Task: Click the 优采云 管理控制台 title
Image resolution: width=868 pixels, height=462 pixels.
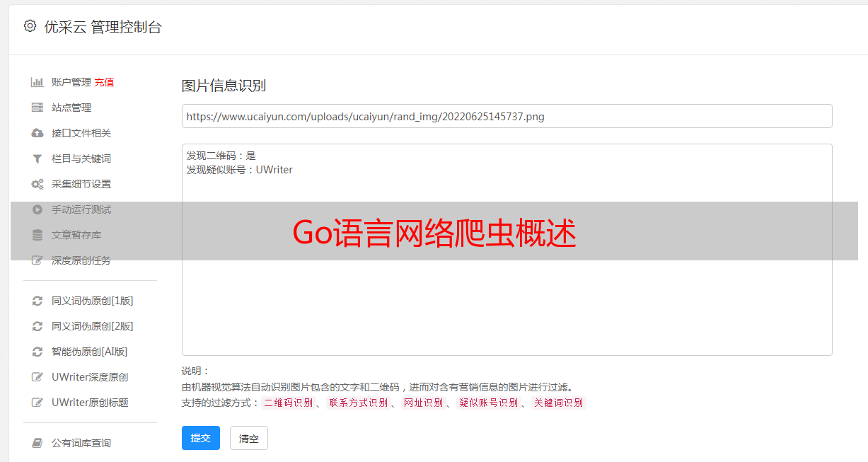Action: tap(103, 27)
